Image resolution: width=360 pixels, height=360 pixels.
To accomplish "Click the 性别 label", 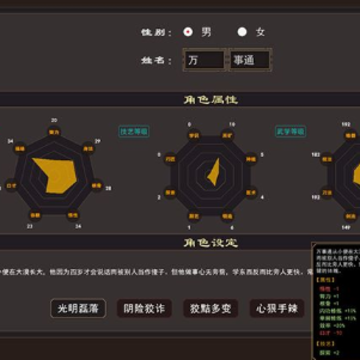I will pyautogui.click(x=156, y=32).
